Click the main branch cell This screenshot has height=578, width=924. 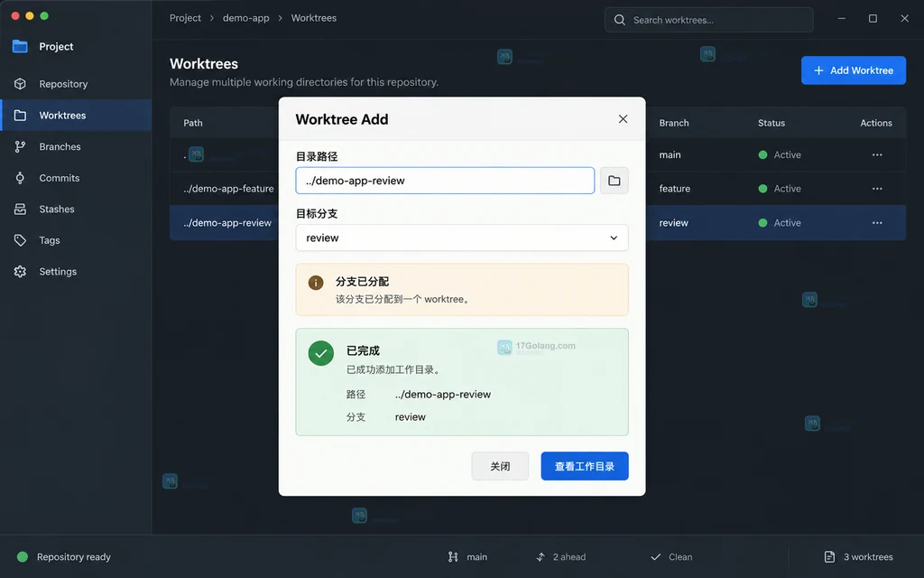pyautogui.click(x=670, y=154)
